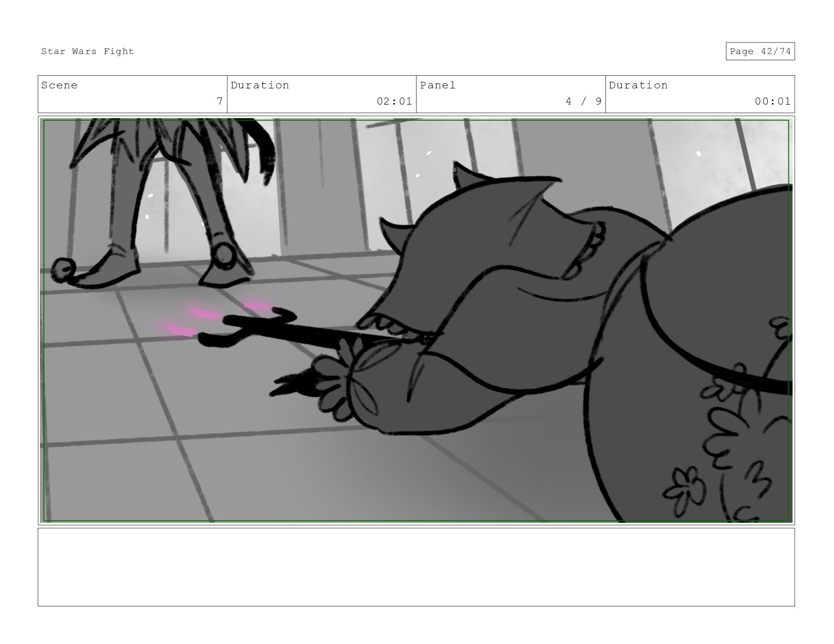Image resolution: width=834 pixels, height=644 pixels.
Task: Click the empty notes box below panel
Action: (x=416, y=567)
